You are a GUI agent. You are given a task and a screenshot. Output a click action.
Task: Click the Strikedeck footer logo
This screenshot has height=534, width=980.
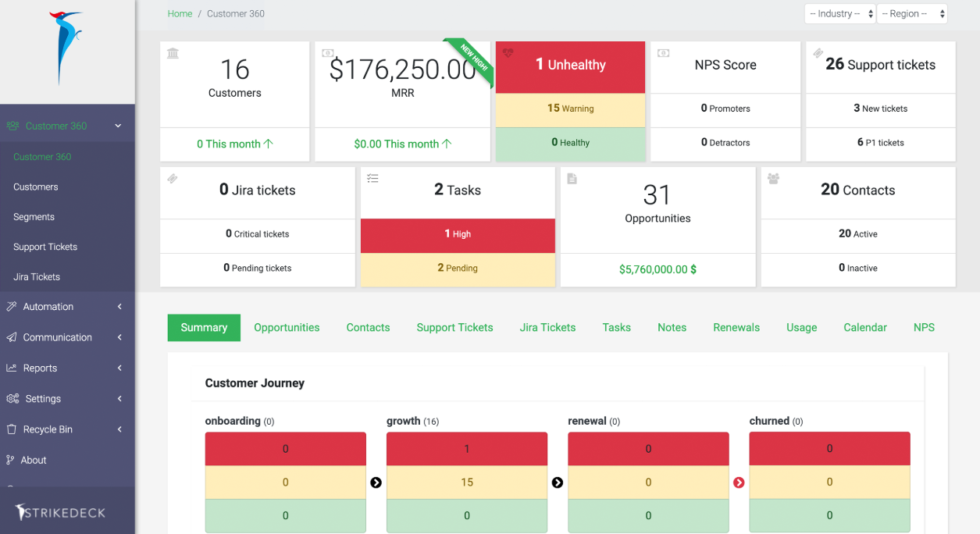click(61, 512)
